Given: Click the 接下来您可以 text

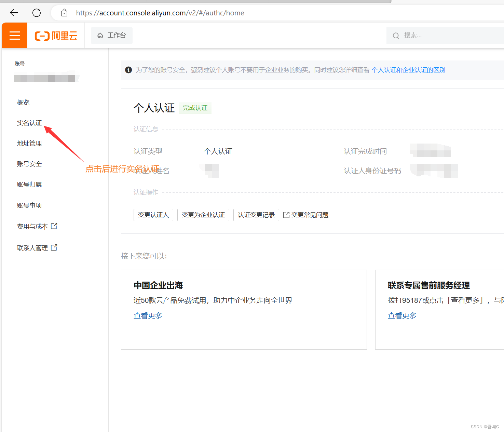Looking at the screenshot, I should (144, 256).
